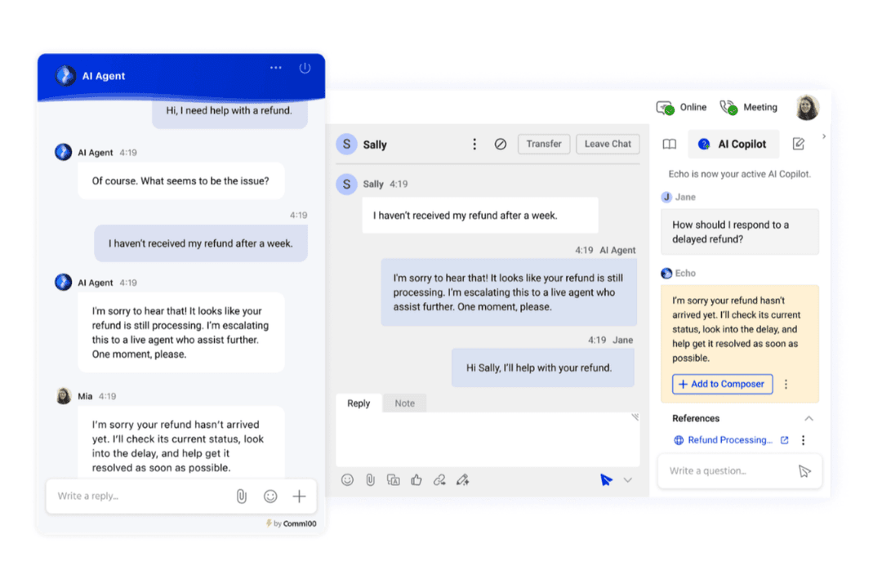Click the 'Of course. What seems' message
882x588 pixels.
pyautogui.click(x=180, y=180)
